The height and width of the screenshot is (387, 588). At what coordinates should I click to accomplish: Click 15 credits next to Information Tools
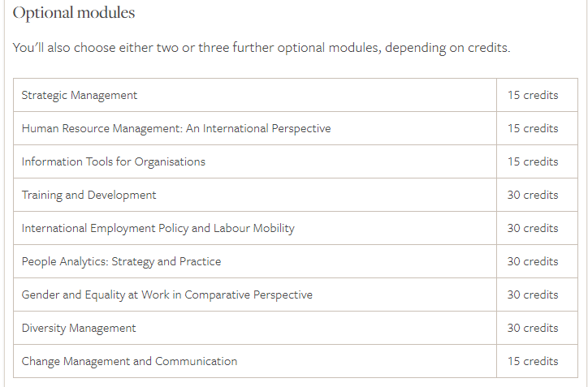(533, 161)
